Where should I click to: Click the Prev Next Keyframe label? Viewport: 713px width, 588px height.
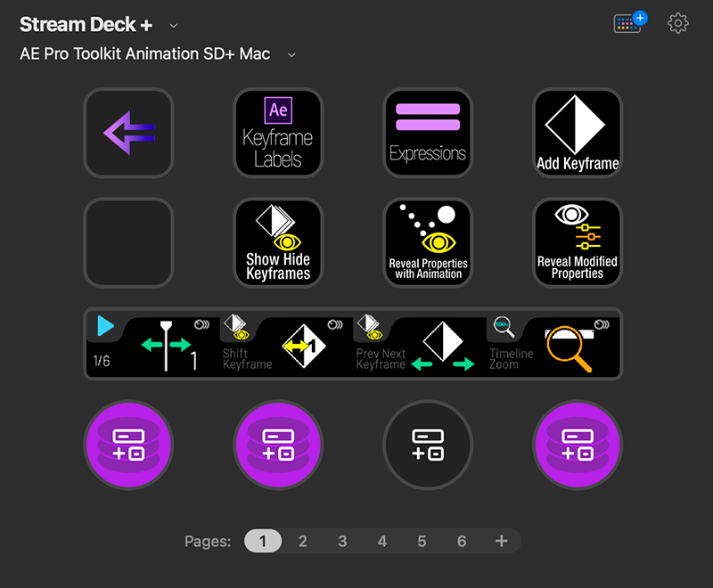tap(381, 359)
